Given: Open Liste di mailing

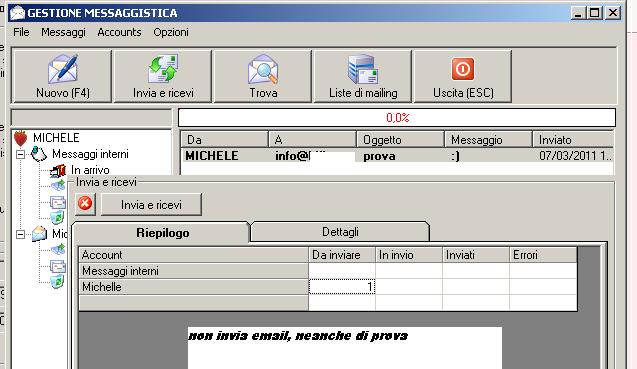Looking at the screenshot, I should (363, 76).
